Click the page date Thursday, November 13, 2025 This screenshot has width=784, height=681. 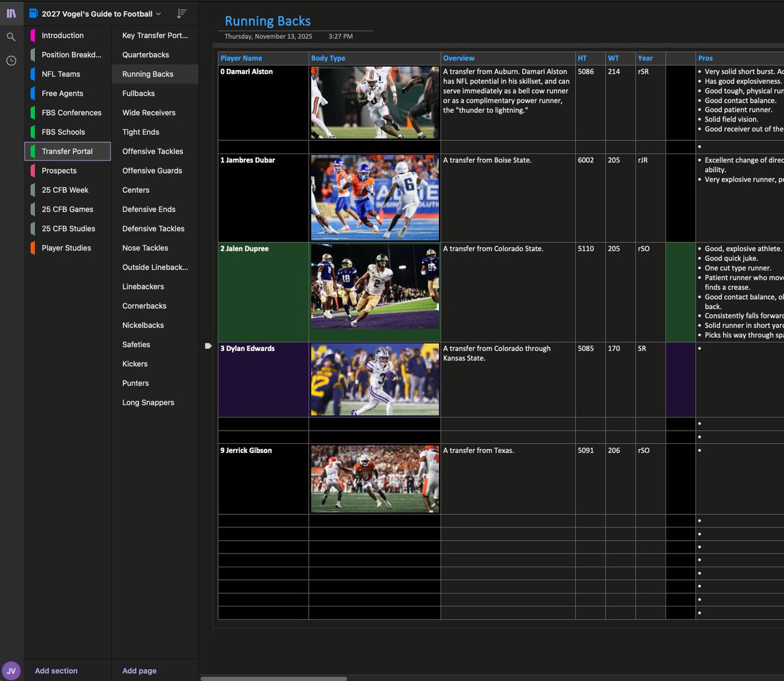coord(269,37)
